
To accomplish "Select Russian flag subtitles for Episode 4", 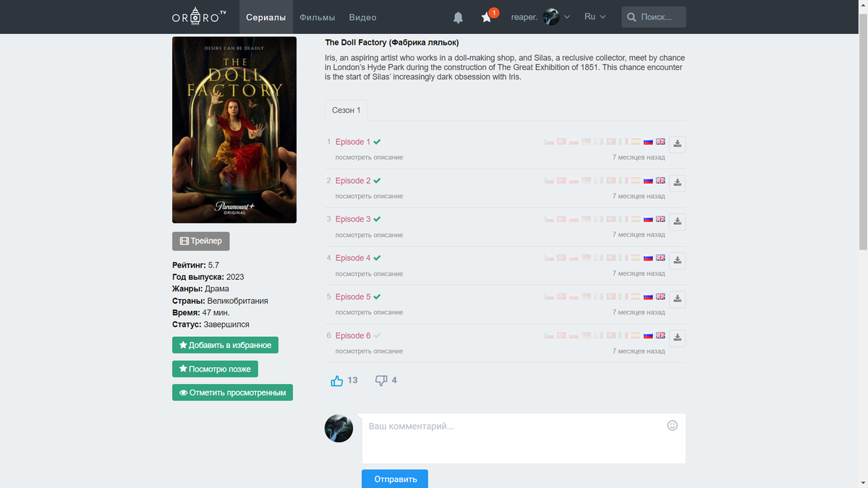I will tap(648, 257).
